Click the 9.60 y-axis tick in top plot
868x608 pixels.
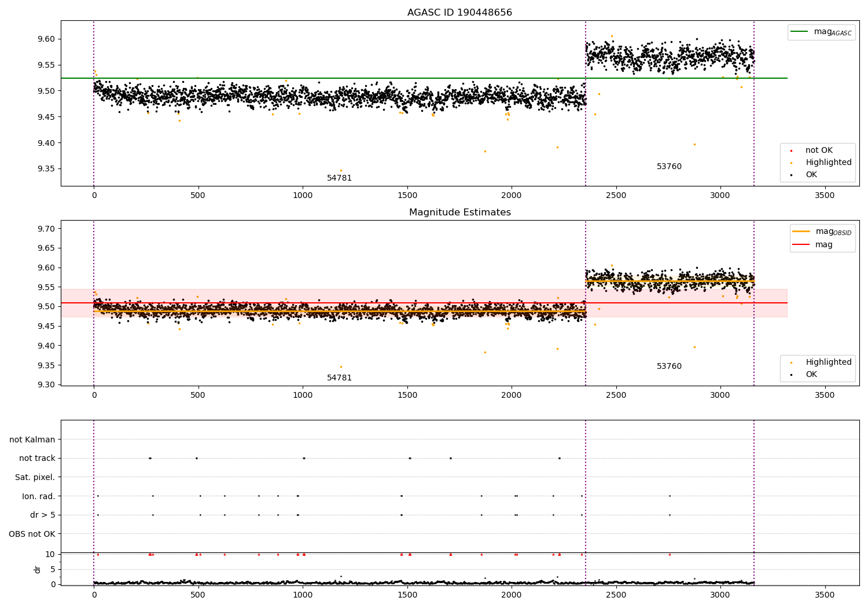pyautogui.click(x=47, y=39)
